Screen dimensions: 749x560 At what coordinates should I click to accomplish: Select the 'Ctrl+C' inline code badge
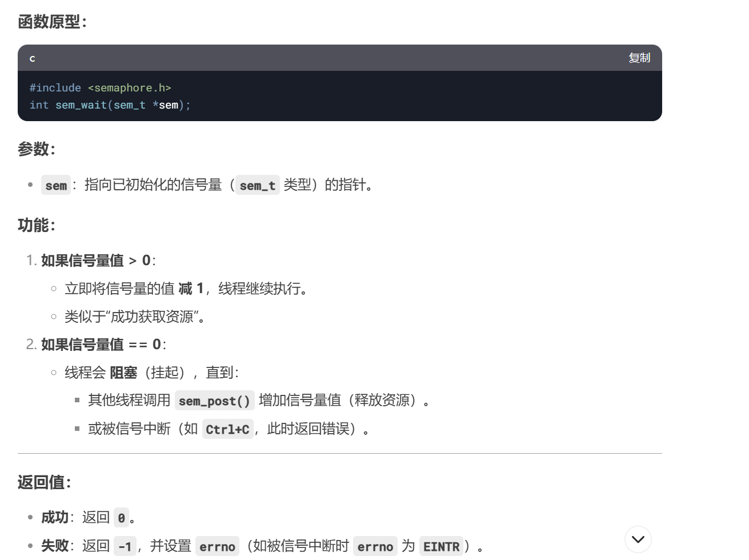click(228, 429)
